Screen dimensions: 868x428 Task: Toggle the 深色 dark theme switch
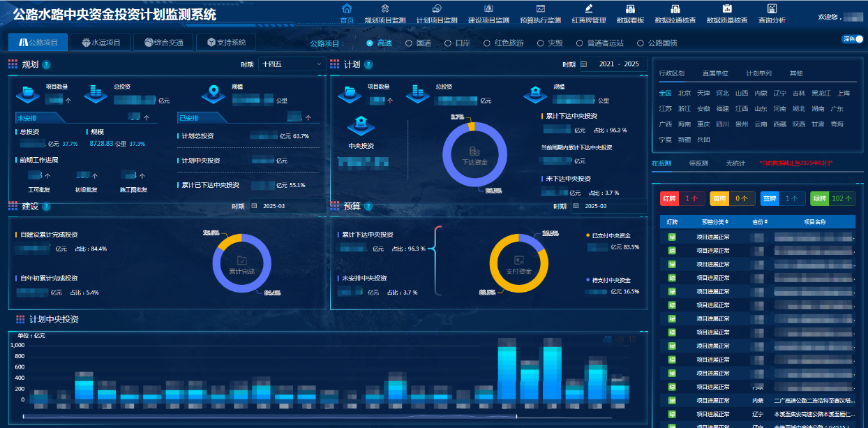[853, 39]
